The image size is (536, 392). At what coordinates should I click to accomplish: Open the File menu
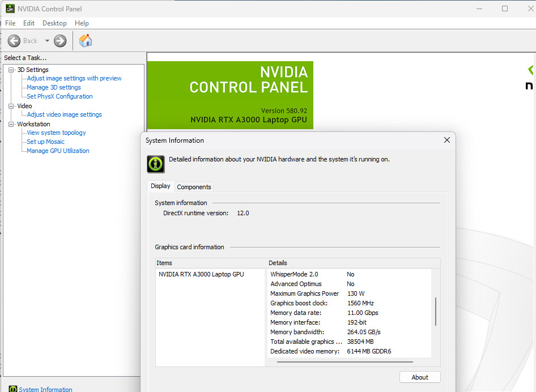click(10, 23)
